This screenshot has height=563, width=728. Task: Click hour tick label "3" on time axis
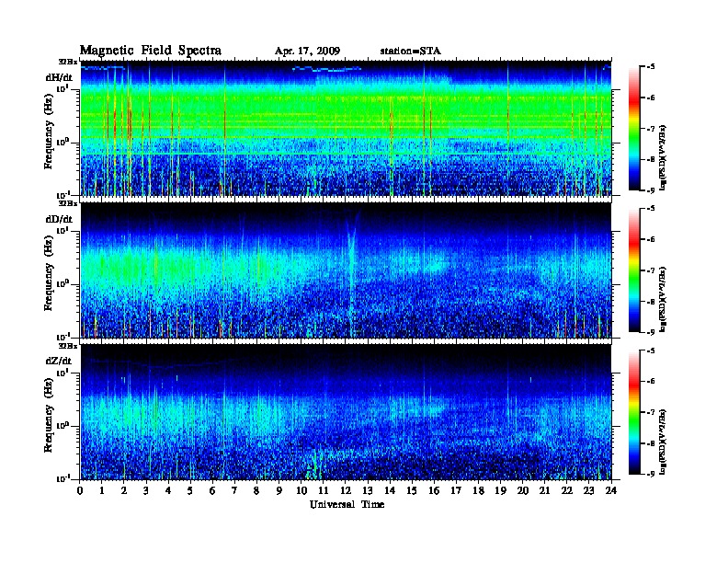point(146,490)
